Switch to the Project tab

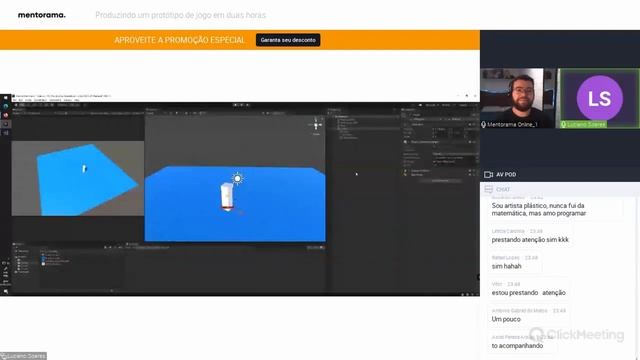pos(19,244)
